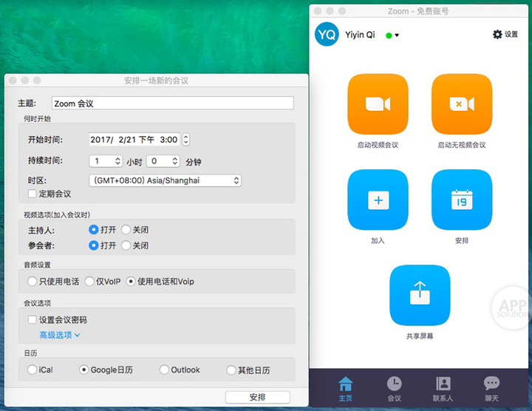Expand Advanced Options (高级选项)
Viewport: 532px width, 411px height.
[60, 336]
